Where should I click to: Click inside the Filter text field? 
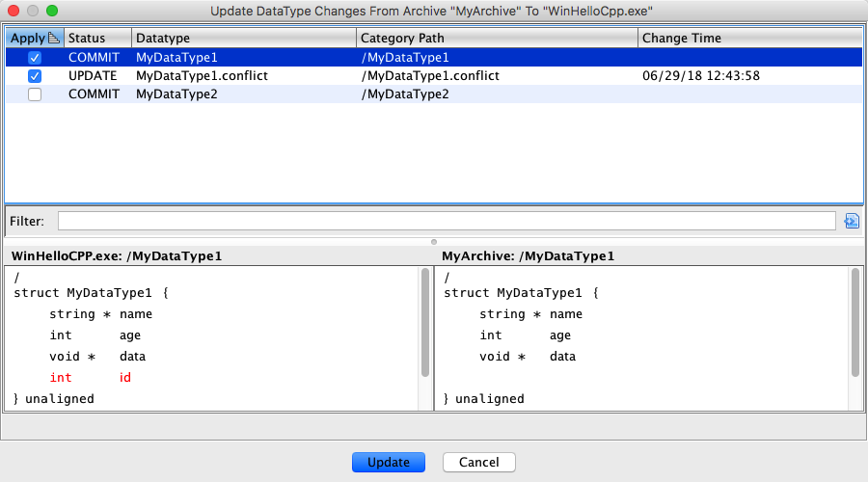[x=446, y=221]
